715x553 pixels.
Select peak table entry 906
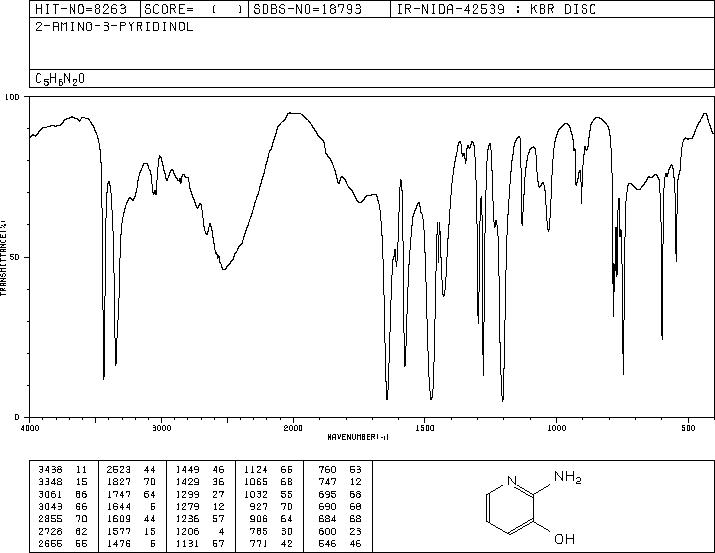click(x=259, y=519)
